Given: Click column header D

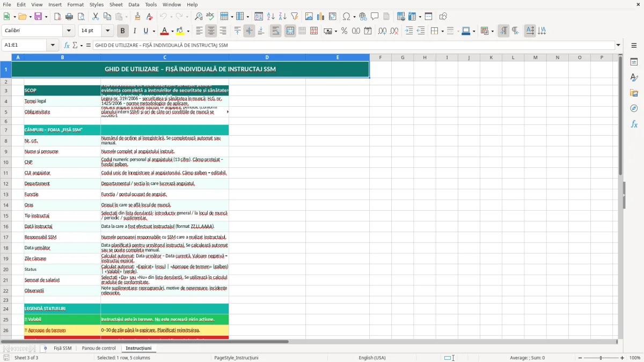Looking at the screenshot, I should [x=267, y=57].
